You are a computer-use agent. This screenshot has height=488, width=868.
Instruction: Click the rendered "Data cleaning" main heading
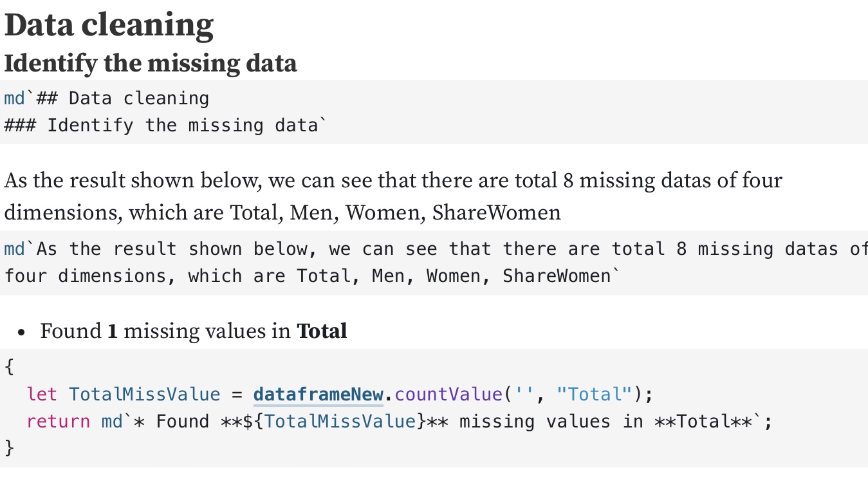pyautogui.click(x=109, y=26)
